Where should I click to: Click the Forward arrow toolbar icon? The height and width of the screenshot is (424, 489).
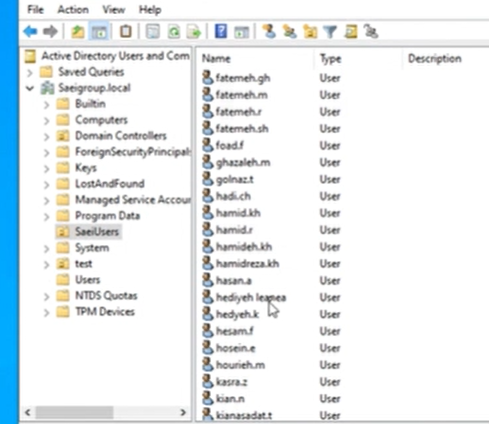pyautogui.click(x=50, y=32)
